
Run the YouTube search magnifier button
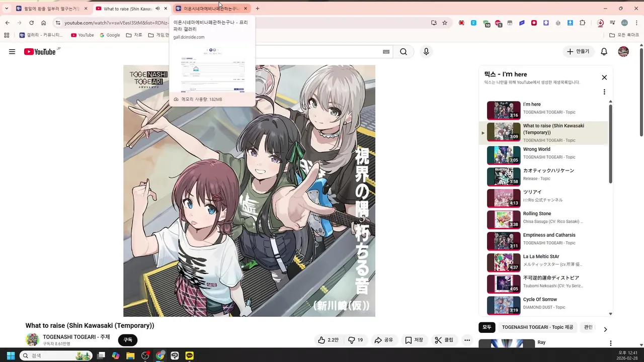pyautogui.click(x=404, y=52)
